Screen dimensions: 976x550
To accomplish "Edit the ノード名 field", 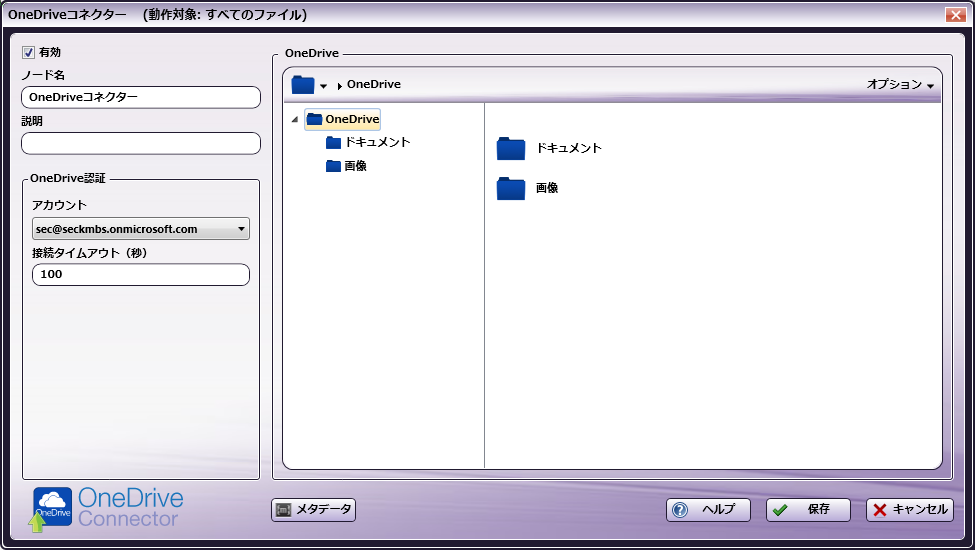I will 141,97.
